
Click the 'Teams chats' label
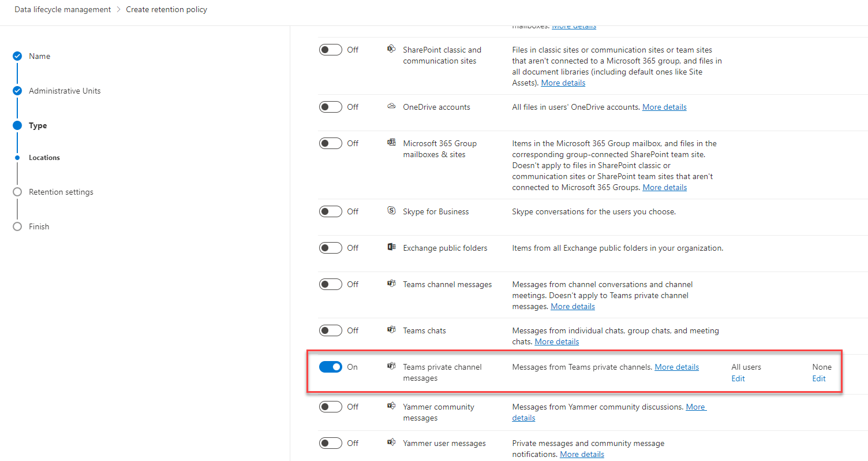click(x=424, y=330)
